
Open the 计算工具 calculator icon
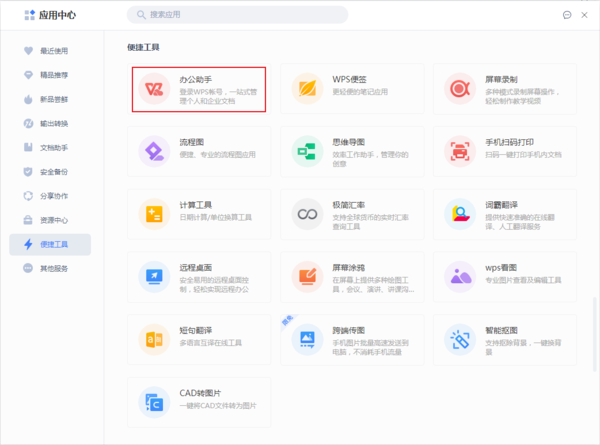(154, 213)
